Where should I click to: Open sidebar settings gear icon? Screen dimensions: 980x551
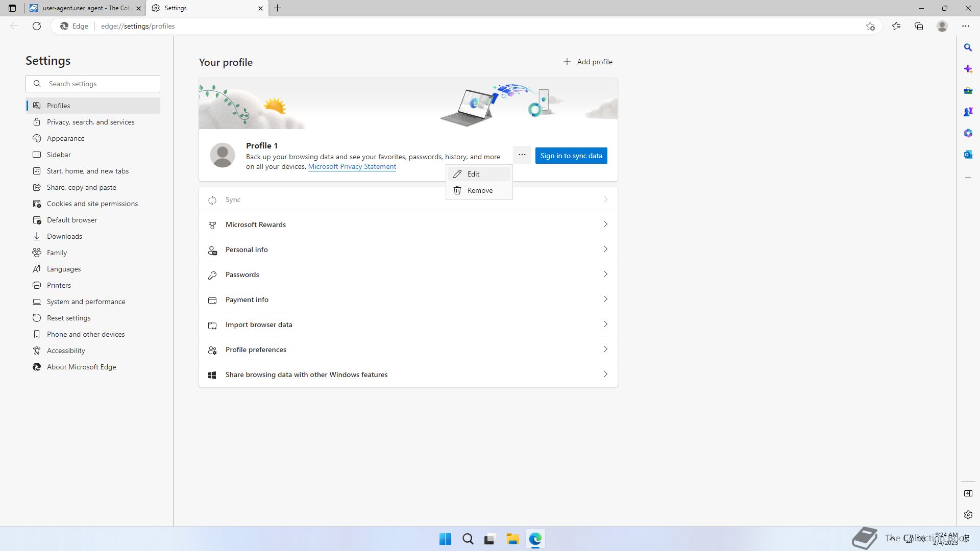click(968, 515)
